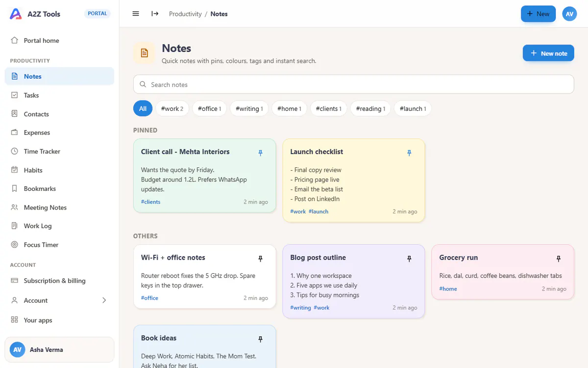Click #writing tag on Blog post outline

pos(300,308)
